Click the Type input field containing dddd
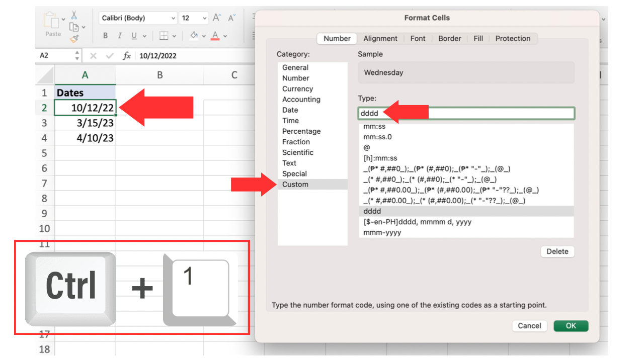Image resolution: width=644 pixels, height=362 pixels. click(x=466, y=113)
